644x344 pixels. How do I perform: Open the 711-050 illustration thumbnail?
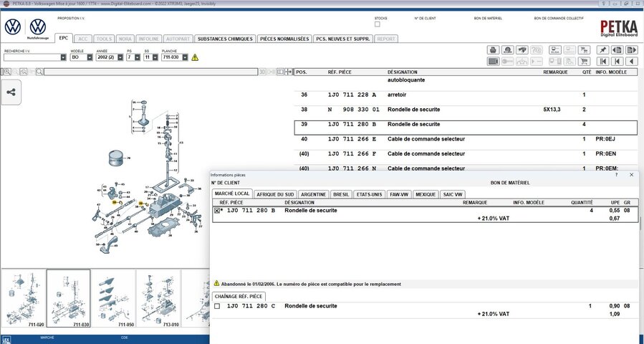pos(113,298)
